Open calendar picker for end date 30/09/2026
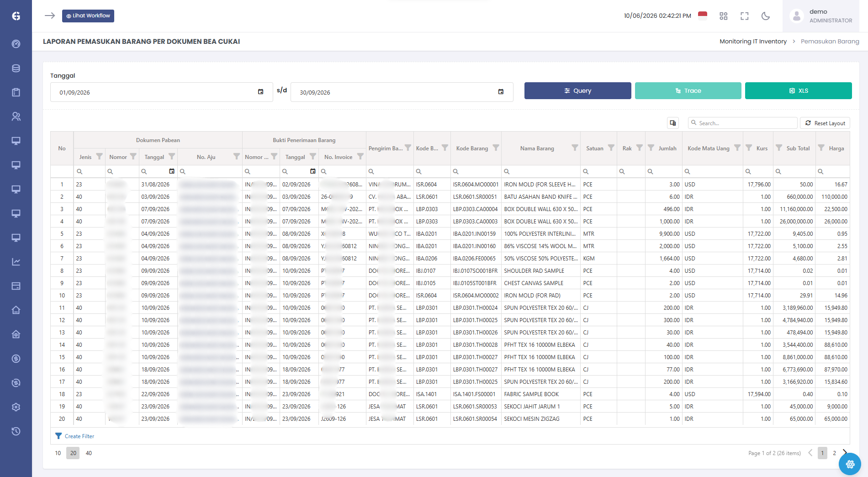Image resolution: width=868 pixels, height=477 pixels. [501, 92]
